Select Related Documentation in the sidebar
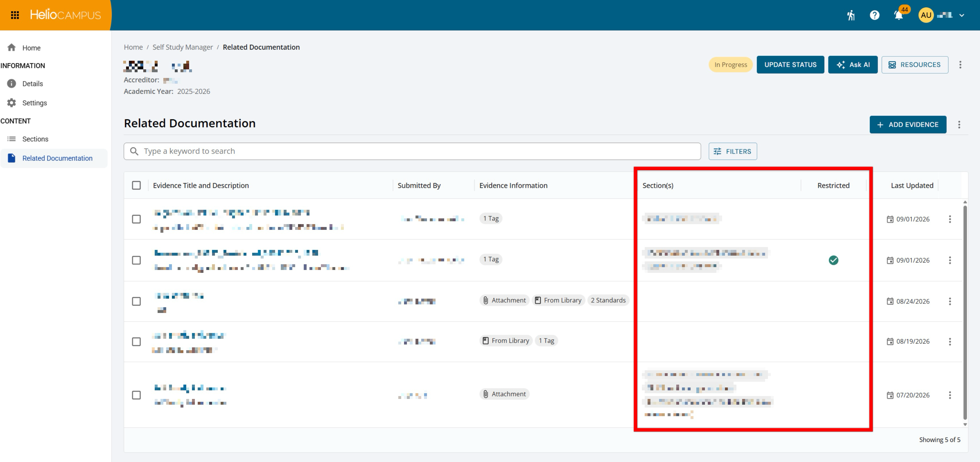980x462 pixels. coord(54,158)
